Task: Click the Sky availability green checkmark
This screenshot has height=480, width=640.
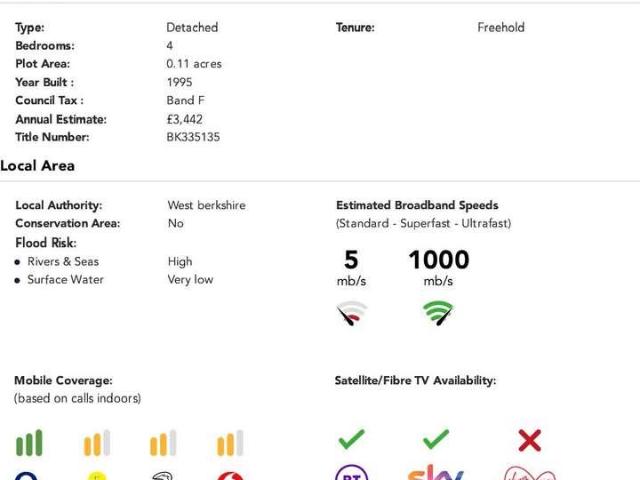Action: pos(436,440)
